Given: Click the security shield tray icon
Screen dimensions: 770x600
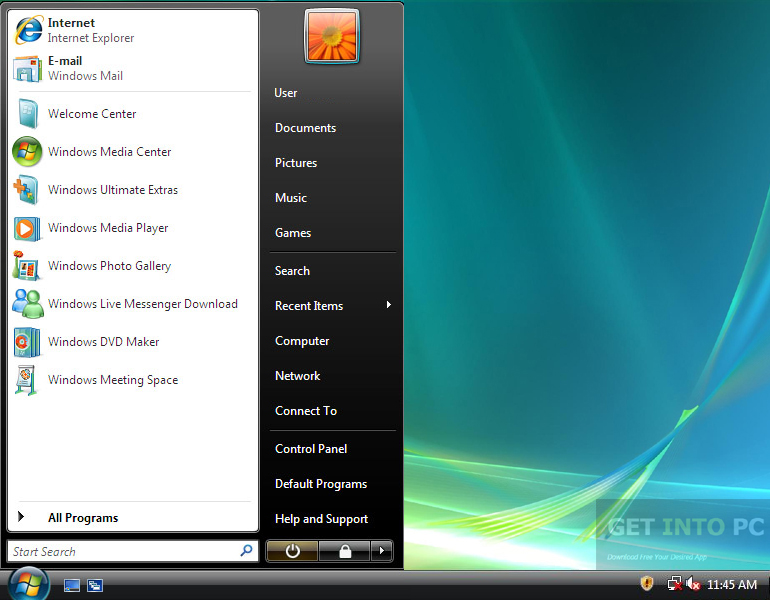Looking at the screenshot, I should point(647,583).
